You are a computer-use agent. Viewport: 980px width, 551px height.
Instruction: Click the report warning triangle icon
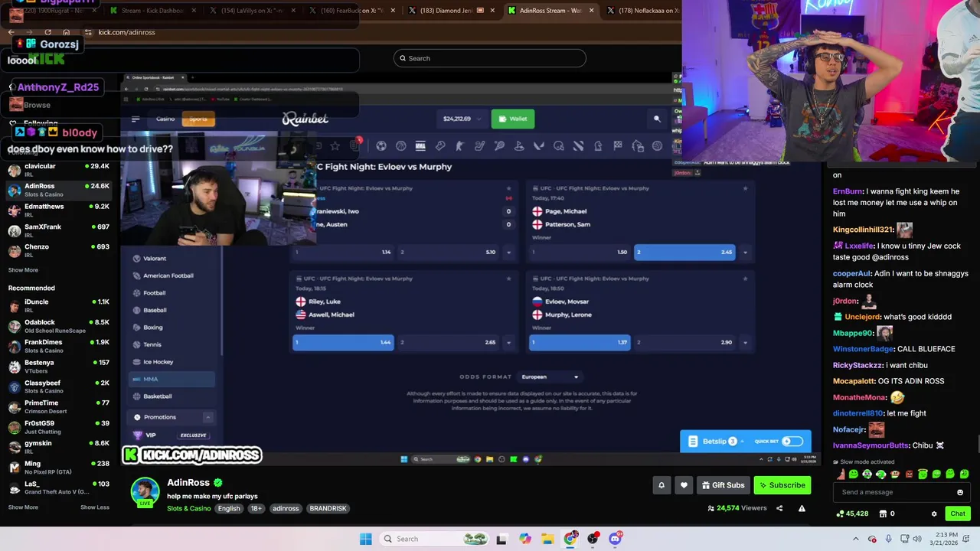(802, 508)
